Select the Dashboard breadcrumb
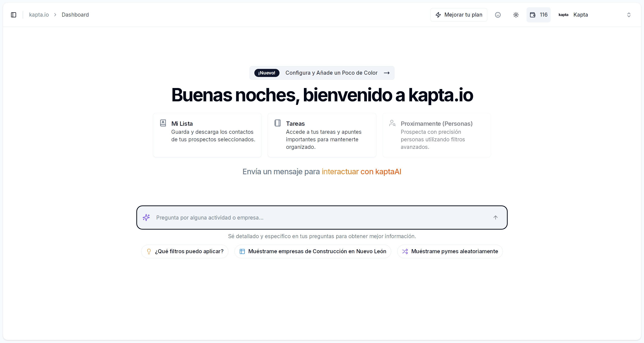 tap(75, 15)
